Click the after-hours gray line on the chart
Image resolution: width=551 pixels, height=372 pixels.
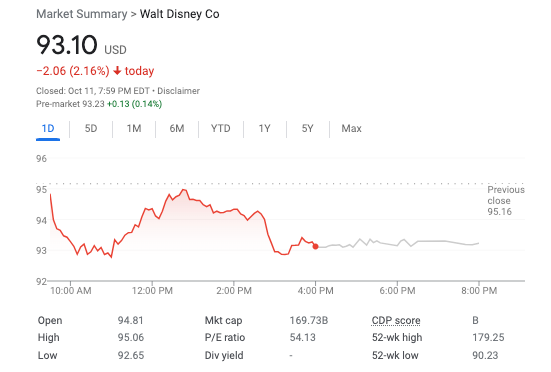point(397,243)
